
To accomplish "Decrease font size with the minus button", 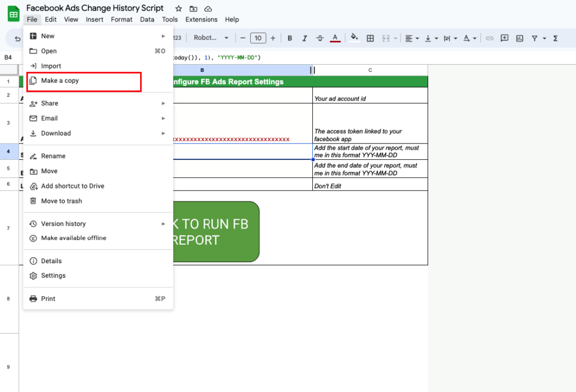I will click(242, 38).
